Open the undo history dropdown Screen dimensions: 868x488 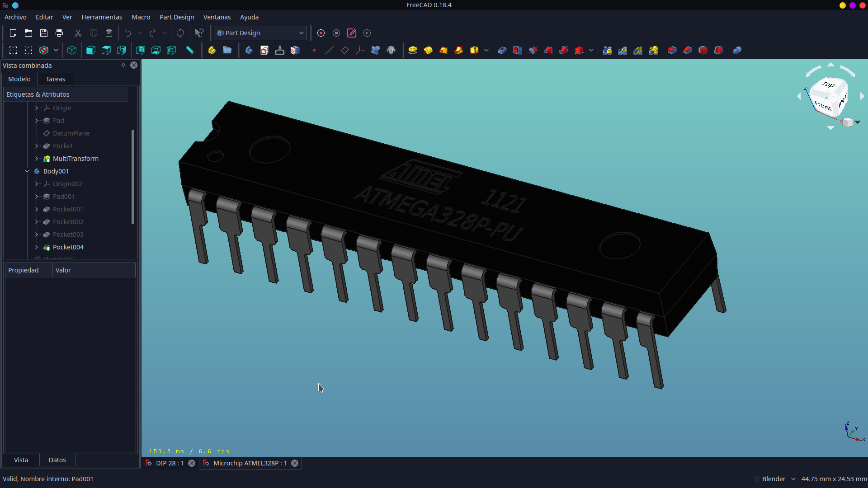tap(140, 33)
